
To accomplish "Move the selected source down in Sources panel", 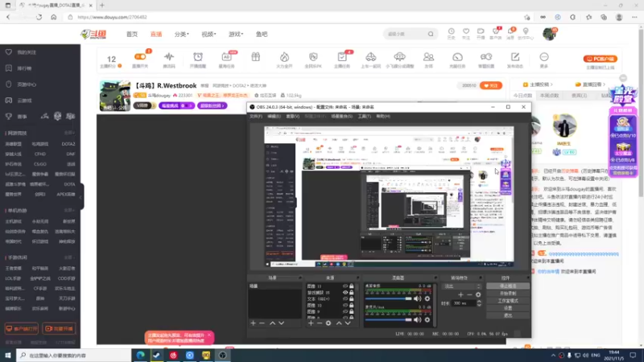I will coord(348,323).
